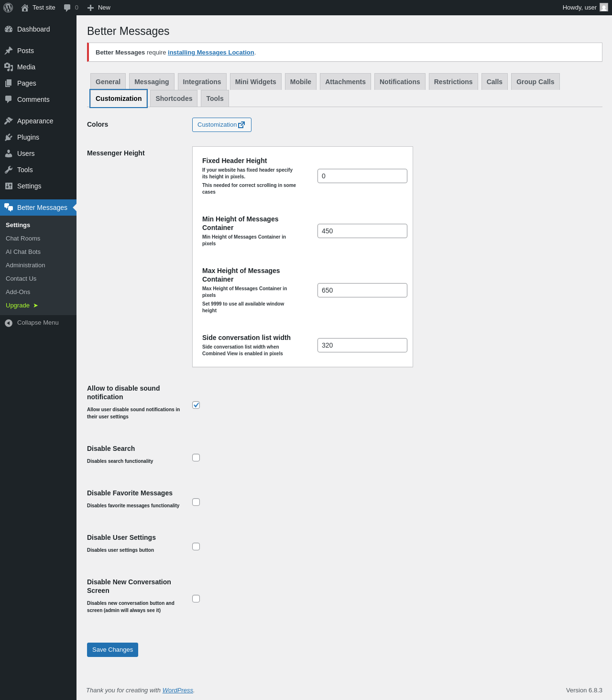Open the Colors Customization button
Image resolution: width=612 pixels, height=700 pixels.
click(x=222, y=125)
